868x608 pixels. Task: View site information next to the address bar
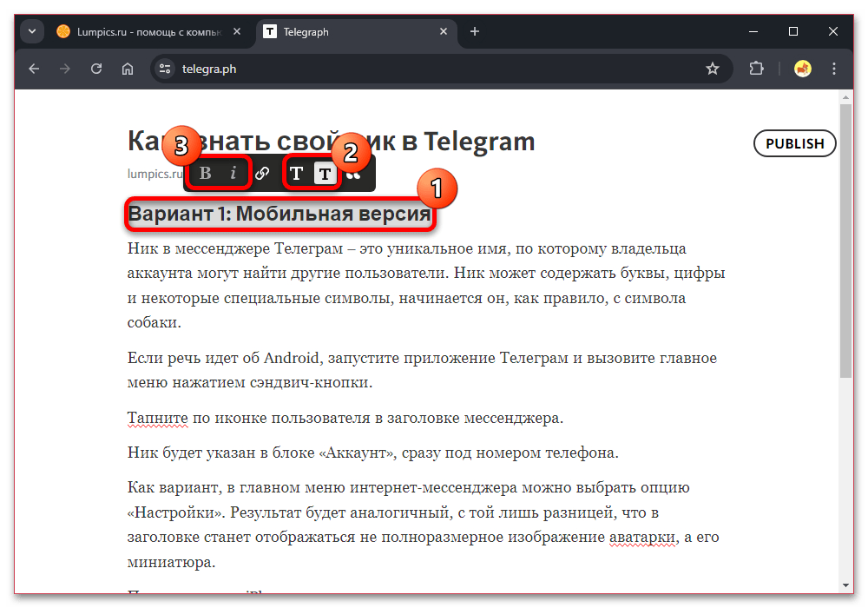click(x=164, y=69)
